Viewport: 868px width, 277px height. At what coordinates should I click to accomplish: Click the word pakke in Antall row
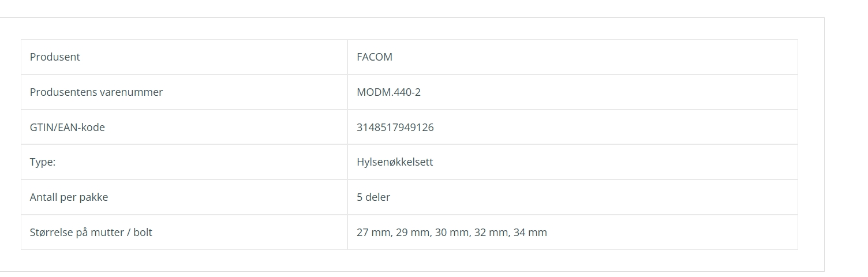(93, 197)
